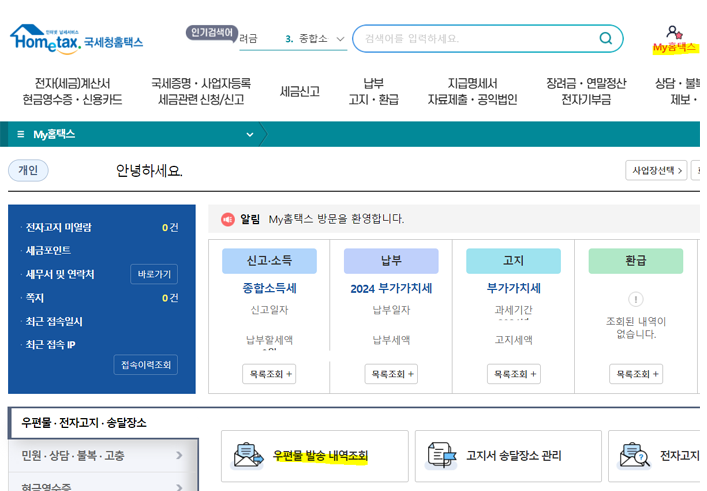This screenshot has height=491, width=707.
Task: Click the 개인 badge
Action: pos(28,170)
